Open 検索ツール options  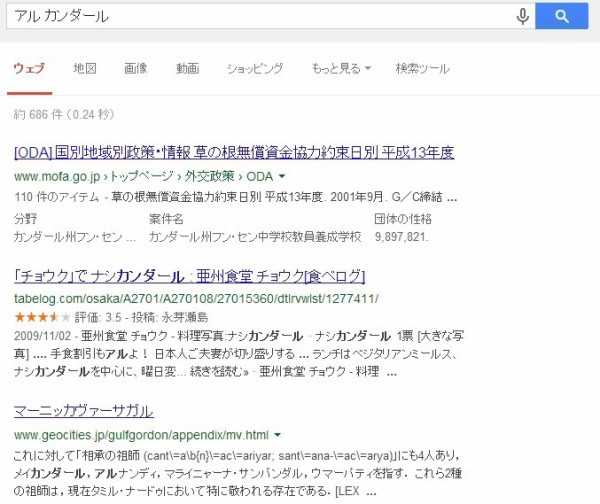pos(422,69)
